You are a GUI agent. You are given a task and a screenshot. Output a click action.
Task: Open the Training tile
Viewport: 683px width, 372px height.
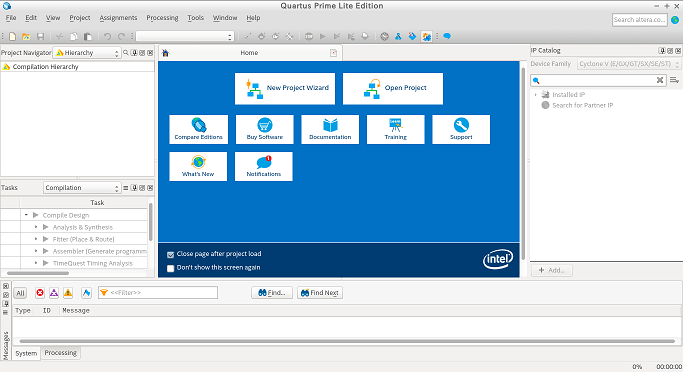pos(396,129)
